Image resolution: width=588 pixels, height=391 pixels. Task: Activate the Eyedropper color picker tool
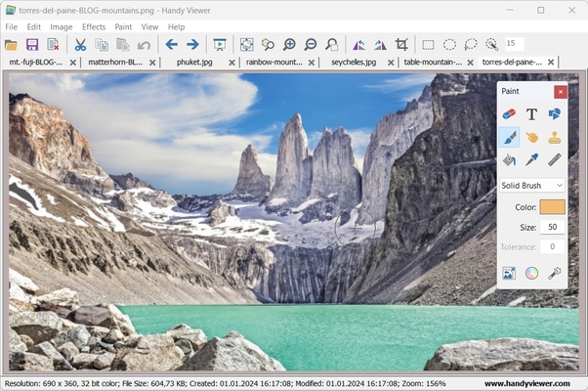pos(531,159)
